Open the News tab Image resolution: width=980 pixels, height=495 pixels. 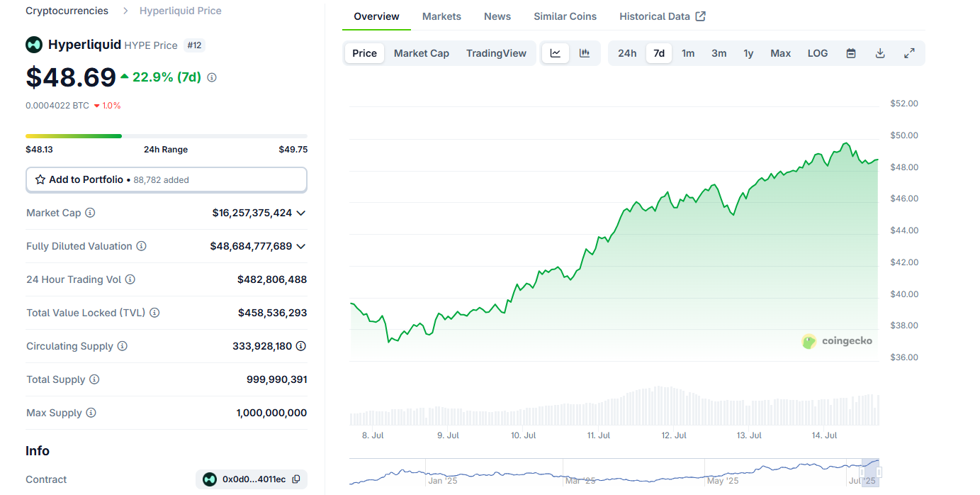click(497, 16)
